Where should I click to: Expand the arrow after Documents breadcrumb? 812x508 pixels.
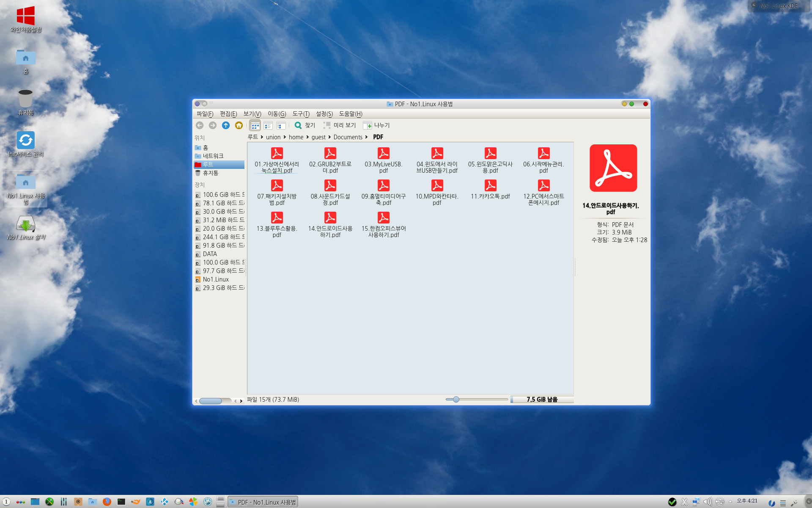(x=366, y=137)
